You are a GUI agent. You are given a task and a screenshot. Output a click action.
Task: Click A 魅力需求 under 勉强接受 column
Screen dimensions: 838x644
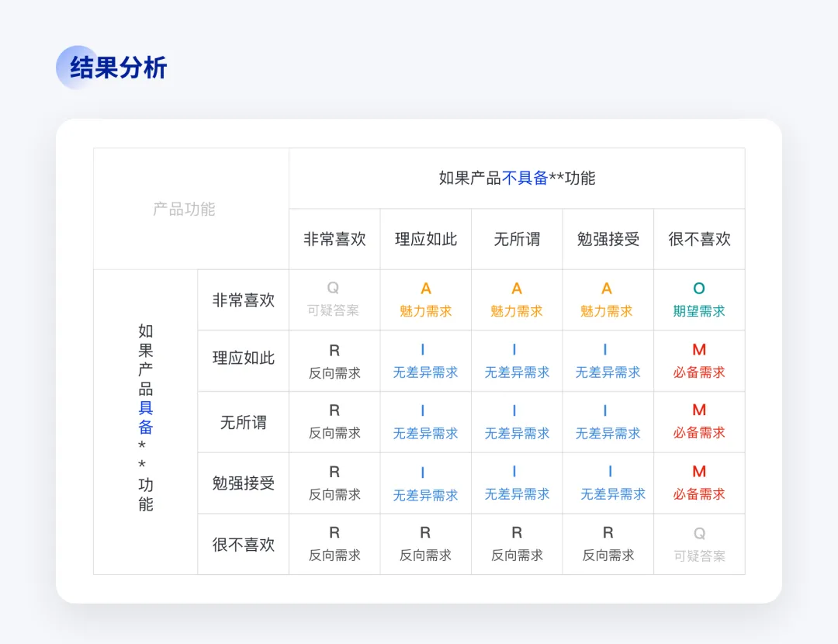pyautogui.click(x=608, y=299)
